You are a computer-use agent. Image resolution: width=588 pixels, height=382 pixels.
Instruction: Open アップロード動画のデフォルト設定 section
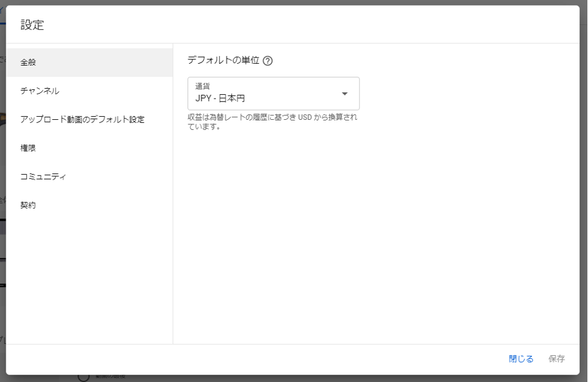tap(89, 119)
